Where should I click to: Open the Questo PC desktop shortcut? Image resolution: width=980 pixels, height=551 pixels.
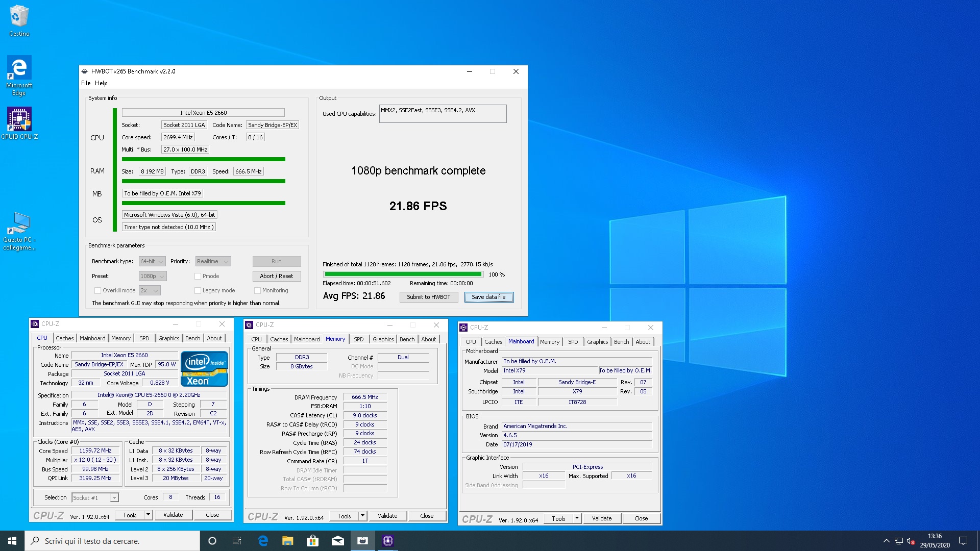(19, 232)
